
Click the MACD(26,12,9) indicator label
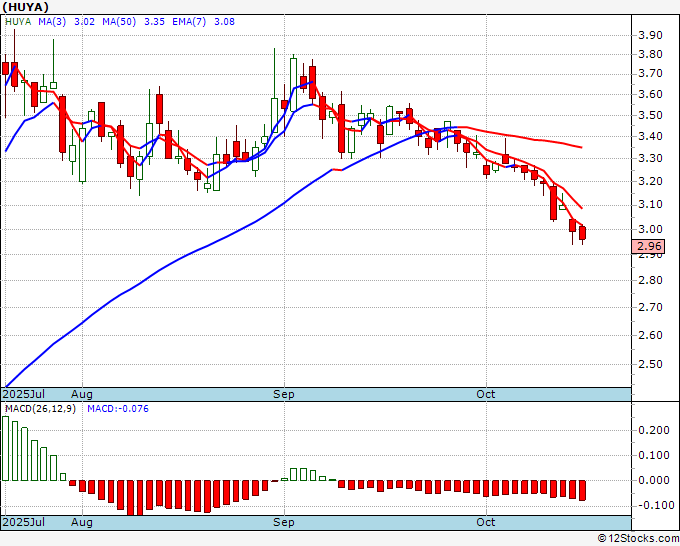coord(40,409)
